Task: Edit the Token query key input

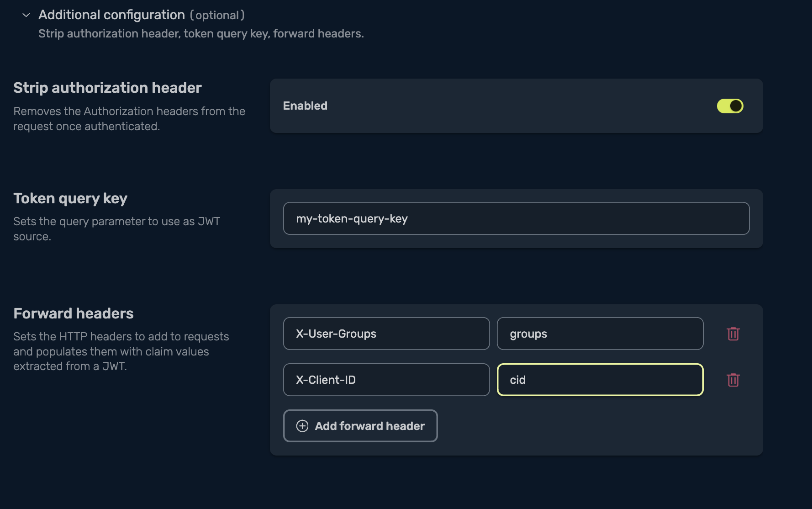Action: (x=516, y=218)
